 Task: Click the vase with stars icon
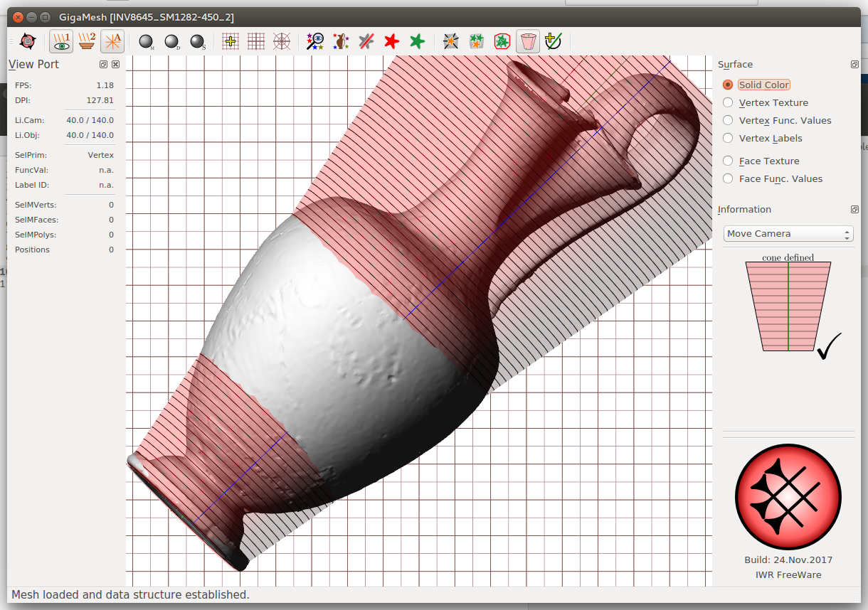341,42
